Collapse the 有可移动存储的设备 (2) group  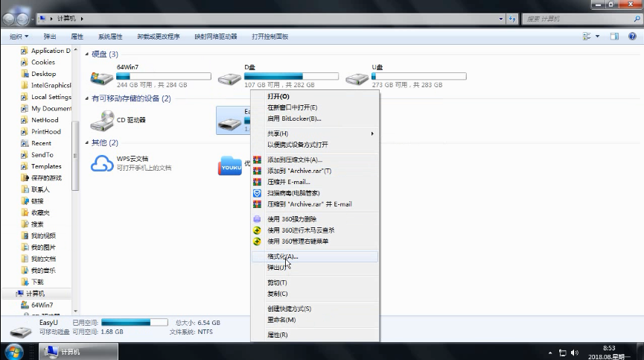86,98
